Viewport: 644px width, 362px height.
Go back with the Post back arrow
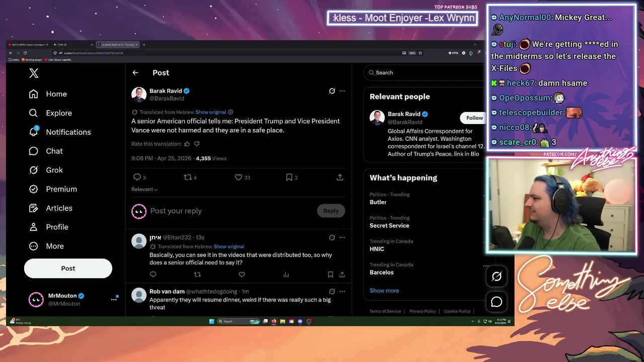[x=135, y=73]
